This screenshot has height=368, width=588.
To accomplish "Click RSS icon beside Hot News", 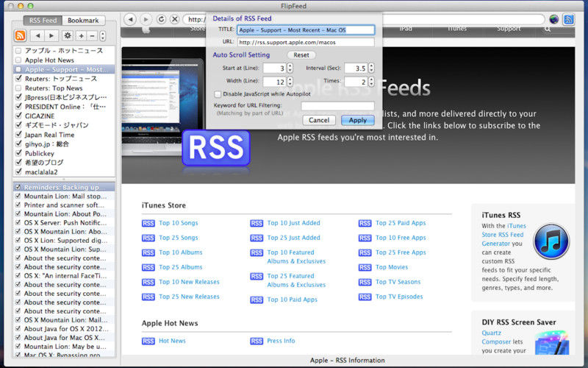I will pyautogui.click(x=148, y=341).
